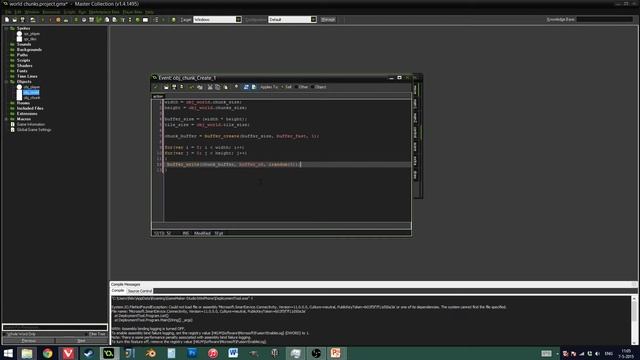Select obj_chunk in the Objects tree

(31, 98)
